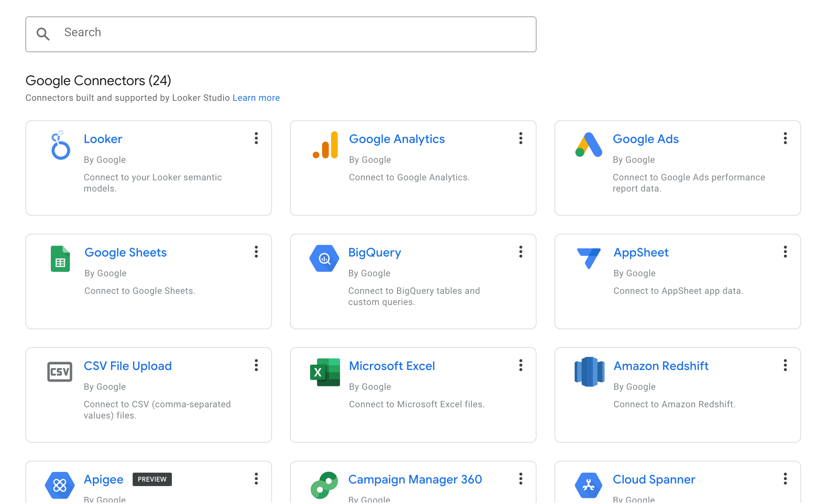
Task: Open the three-dot menu on Google Analytics card
Action: 521,138
